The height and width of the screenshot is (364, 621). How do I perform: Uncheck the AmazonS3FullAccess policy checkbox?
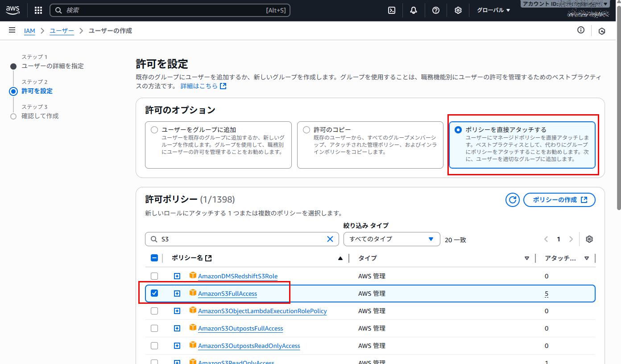tap(154, 294)
